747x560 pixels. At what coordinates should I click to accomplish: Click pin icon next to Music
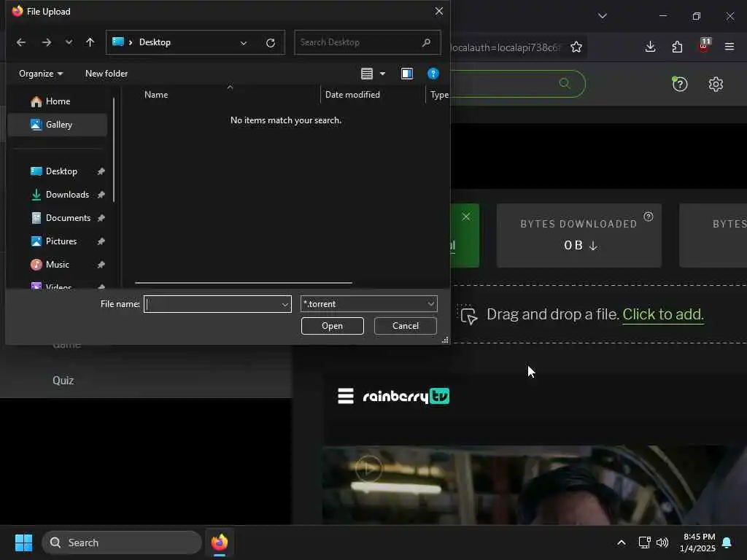click(x=101, y=265)
